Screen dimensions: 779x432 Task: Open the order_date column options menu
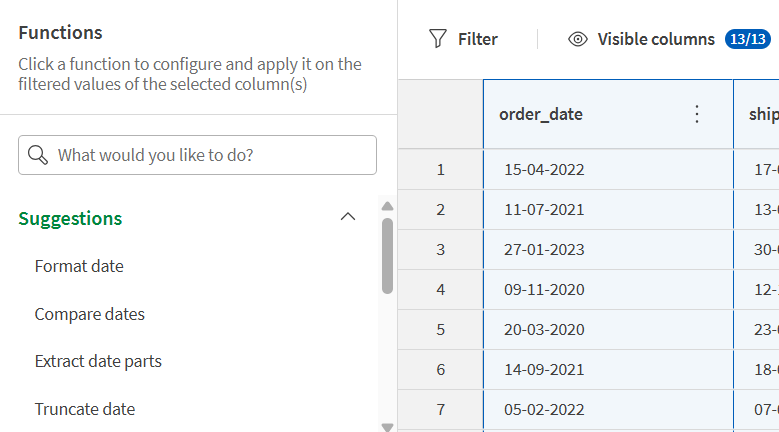coord(698,114)
